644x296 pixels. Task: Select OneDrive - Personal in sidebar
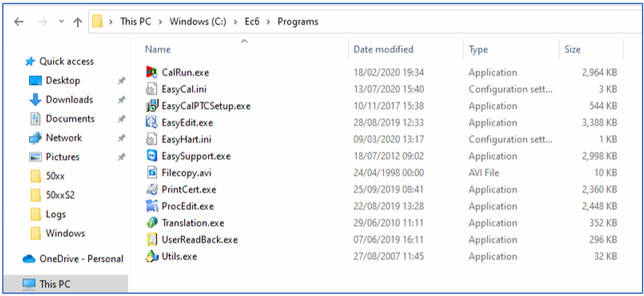pos(81,259)
